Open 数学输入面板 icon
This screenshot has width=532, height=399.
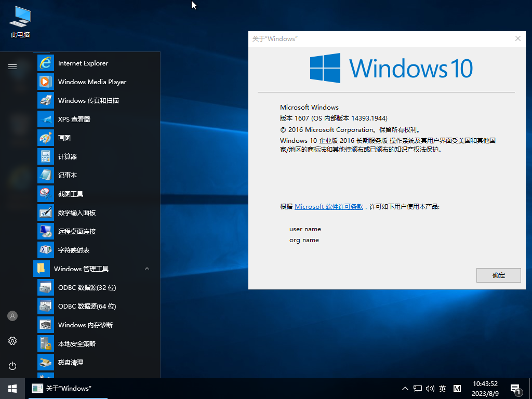(x=46, y=212)
